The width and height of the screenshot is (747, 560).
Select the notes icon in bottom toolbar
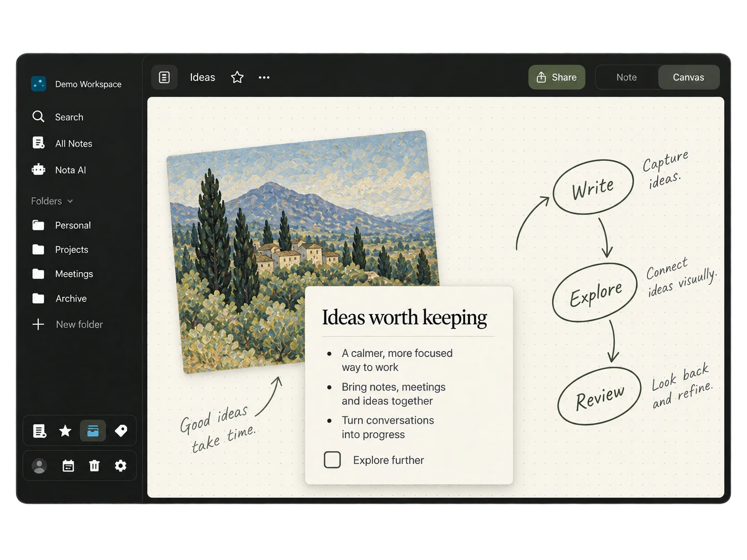pos(40,431)
